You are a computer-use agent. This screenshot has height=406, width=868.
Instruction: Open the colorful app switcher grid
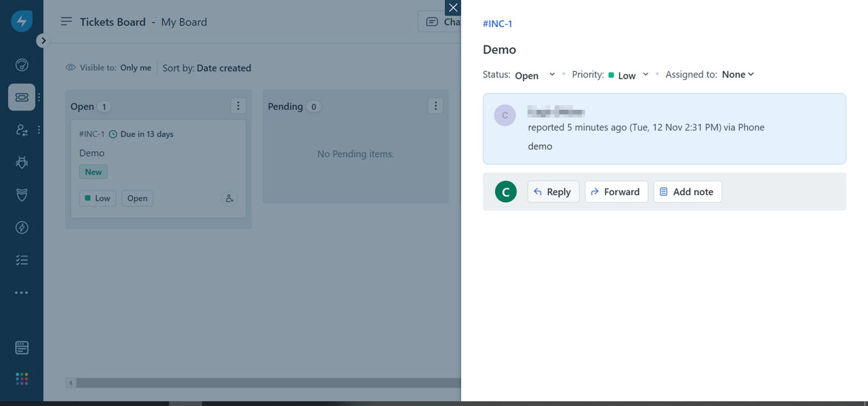pos(22,379)
